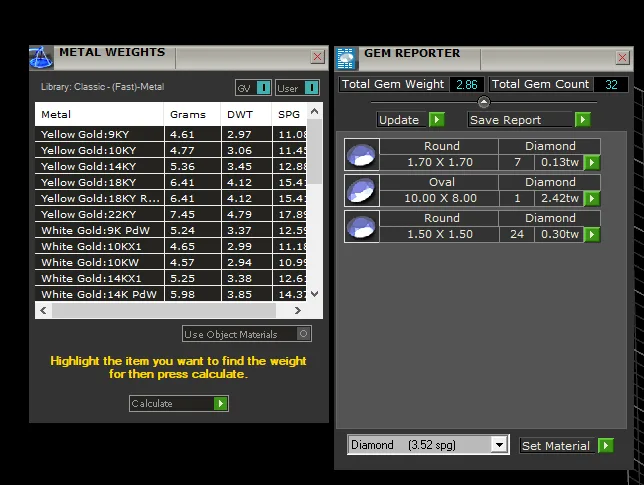Select the Yellow Gold:18KY R... row
The height and width of the screenshot is (485, 644).
tap(171, 198)
